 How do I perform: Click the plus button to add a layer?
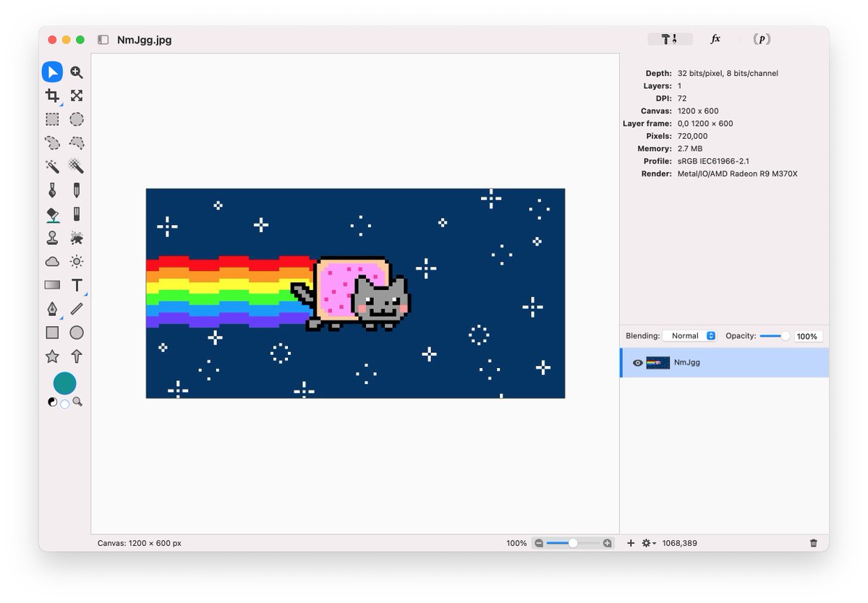point(630,543)
